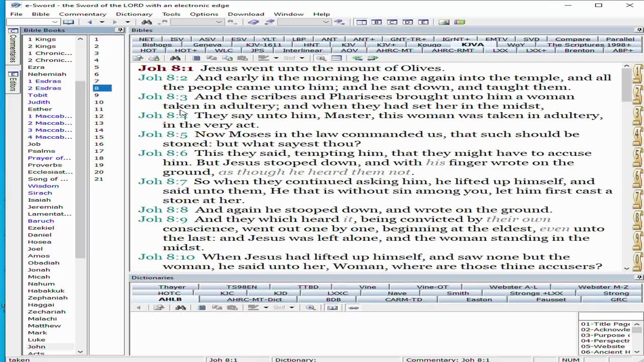Click the Joh 8:10 verse reference
This screenshot has width=644, height=362.
(167, 257)
